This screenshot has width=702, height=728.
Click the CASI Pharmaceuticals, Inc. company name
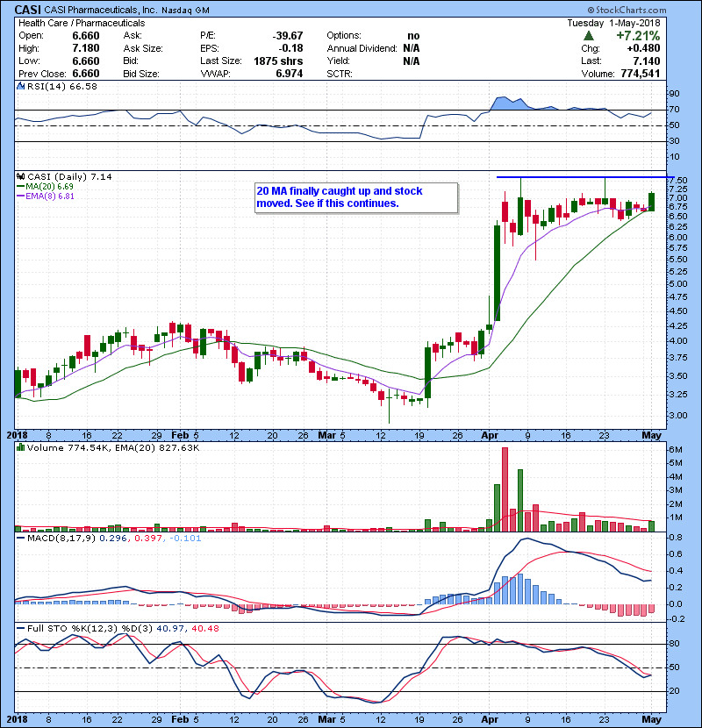[100, 10]
